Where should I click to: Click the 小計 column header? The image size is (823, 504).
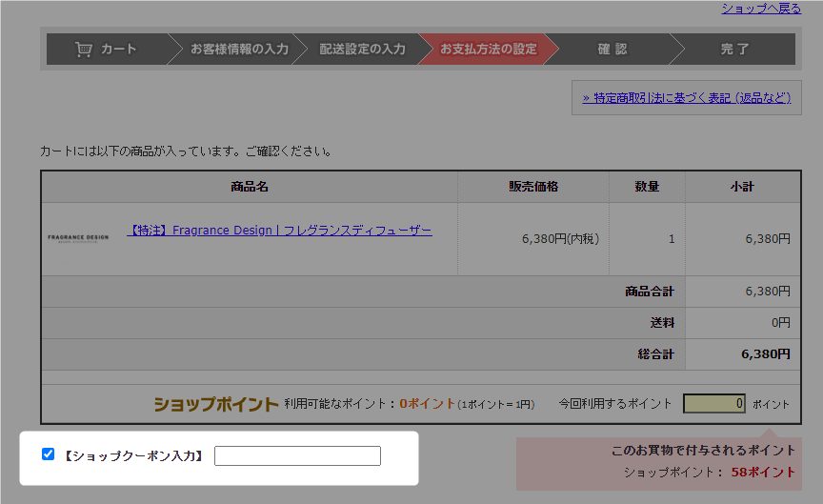[x=742, y=187]
